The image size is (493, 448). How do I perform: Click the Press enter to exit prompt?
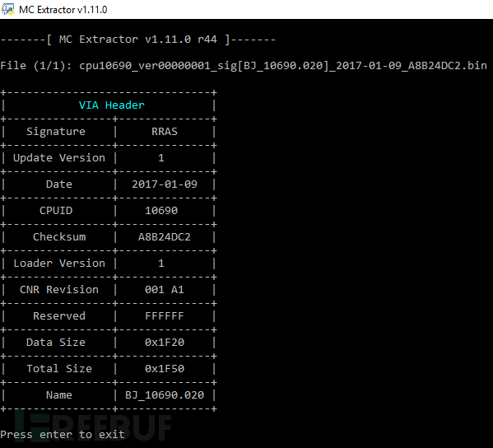[x=63, y=435]
